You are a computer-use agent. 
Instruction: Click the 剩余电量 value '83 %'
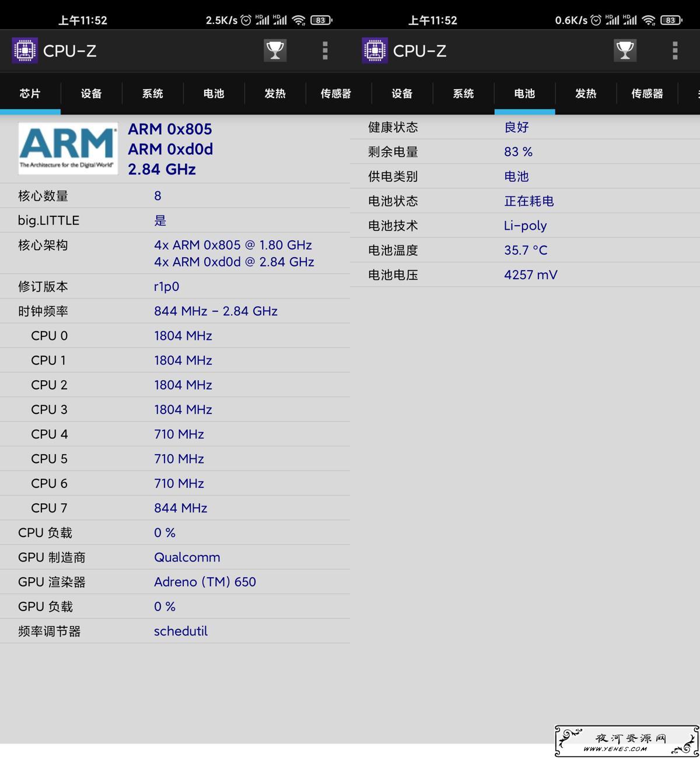(519, 152)
